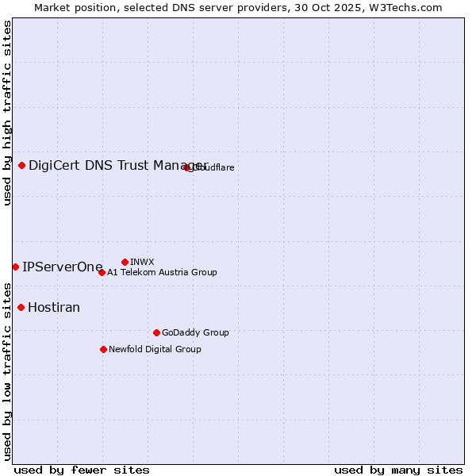This screenshot has width=476, height=476.
Task: Click the 'used by high traffic sites' axis label
Action: coord(7,113)
